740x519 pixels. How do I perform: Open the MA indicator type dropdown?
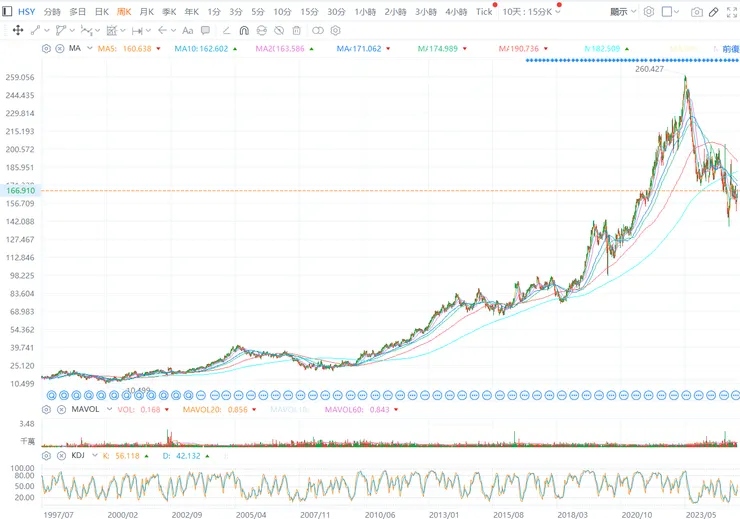click(90, 48)
